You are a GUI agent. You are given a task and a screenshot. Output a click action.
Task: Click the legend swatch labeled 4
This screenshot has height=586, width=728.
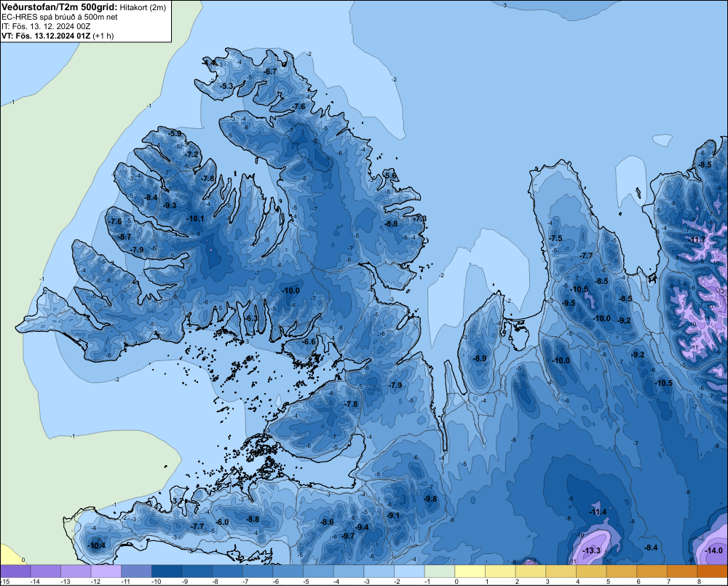591,571
